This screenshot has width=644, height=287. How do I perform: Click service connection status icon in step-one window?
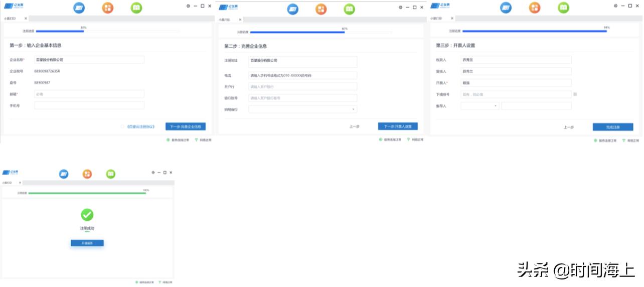(x=169, y=140)
